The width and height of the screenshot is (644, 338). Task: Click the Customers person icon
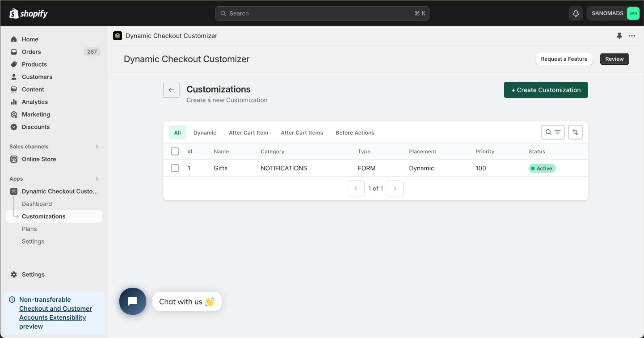tap(14, 77)
